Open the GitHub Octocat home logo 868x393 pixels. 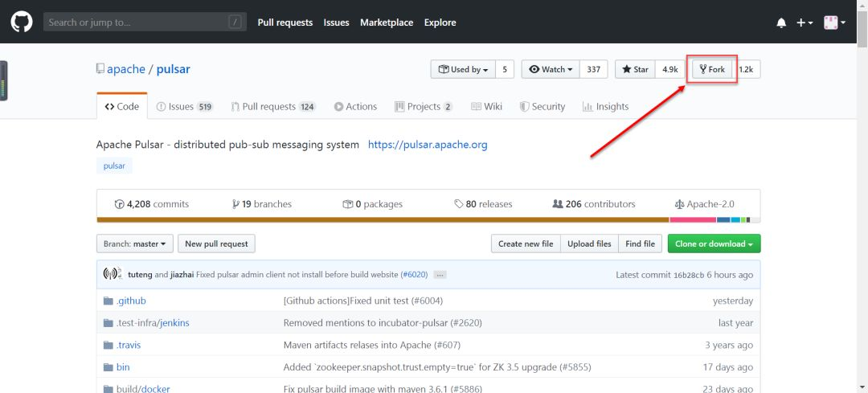[22, 23]
